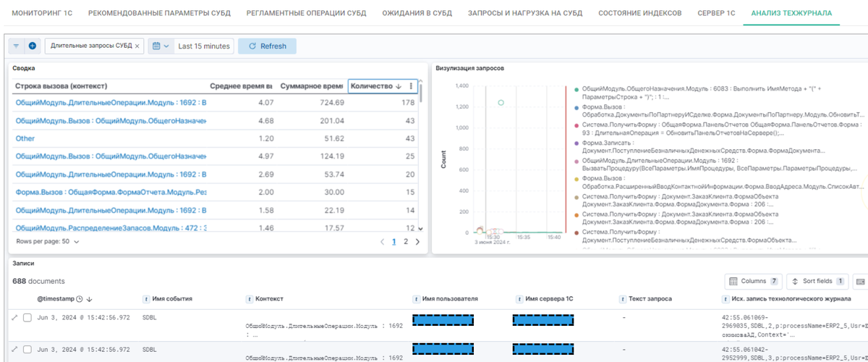
Task: Click 688 documents count label
Action: [x=38, y=281]
